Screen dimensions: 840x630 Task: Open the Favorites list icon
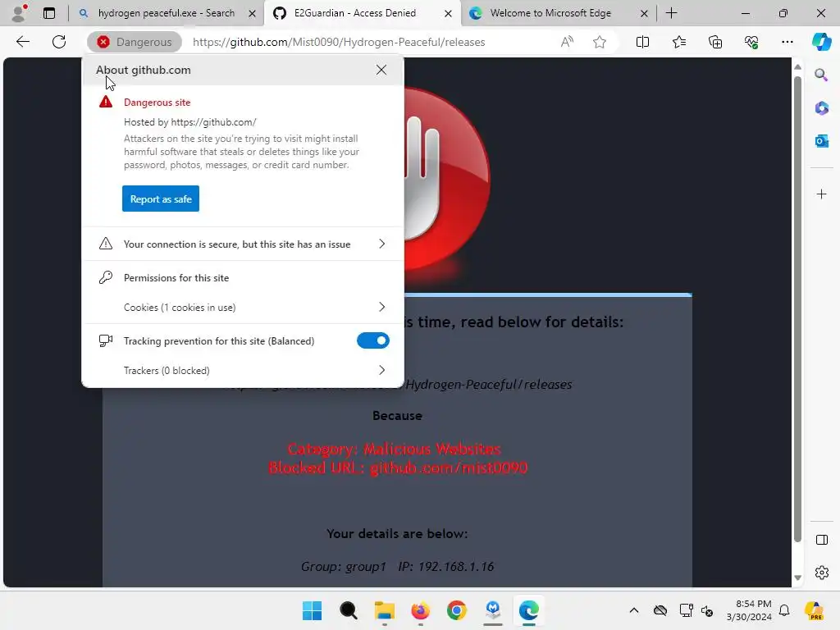tap(678, 42)
